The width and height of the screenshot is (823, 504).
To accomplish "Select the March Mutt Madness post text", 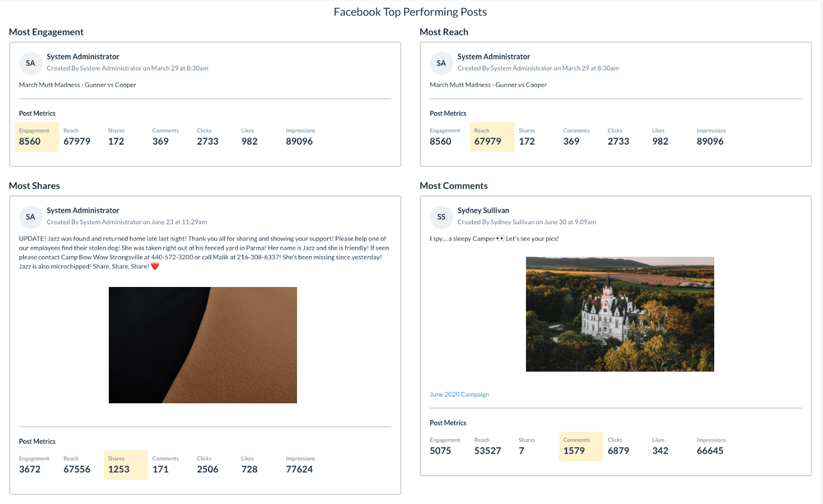I will click(x=77, y=85).
